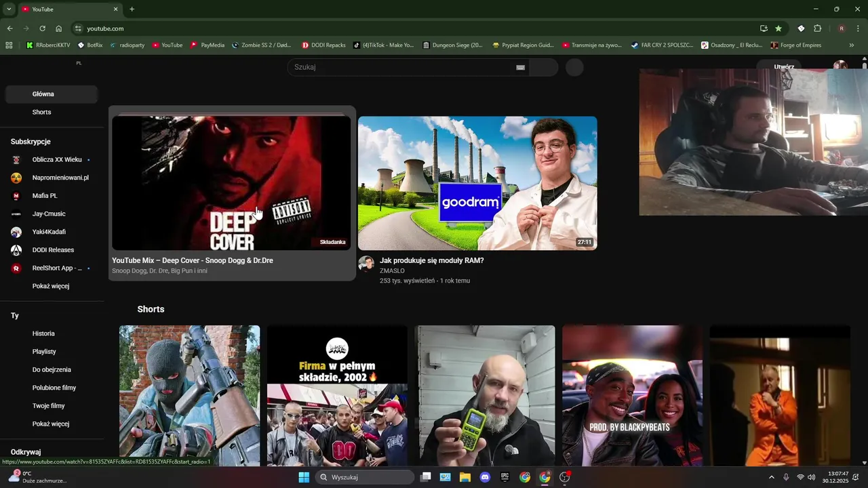The width and height of the screenshot is (868, 488).
Task: Open the browser extensions puzzle icon
Action: click(817, 28)
